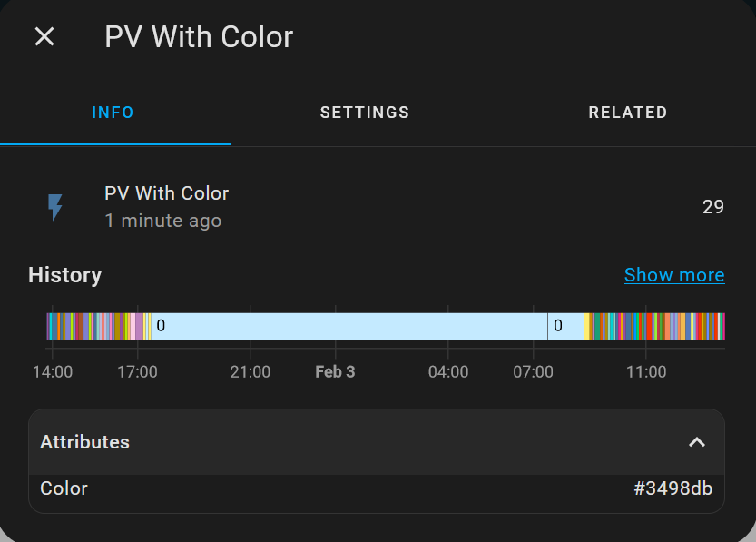Image resolution: width=756 pixels, height=542 pixels.
Task: Go to the RELATED tab
Action: [x=627, y=113]
